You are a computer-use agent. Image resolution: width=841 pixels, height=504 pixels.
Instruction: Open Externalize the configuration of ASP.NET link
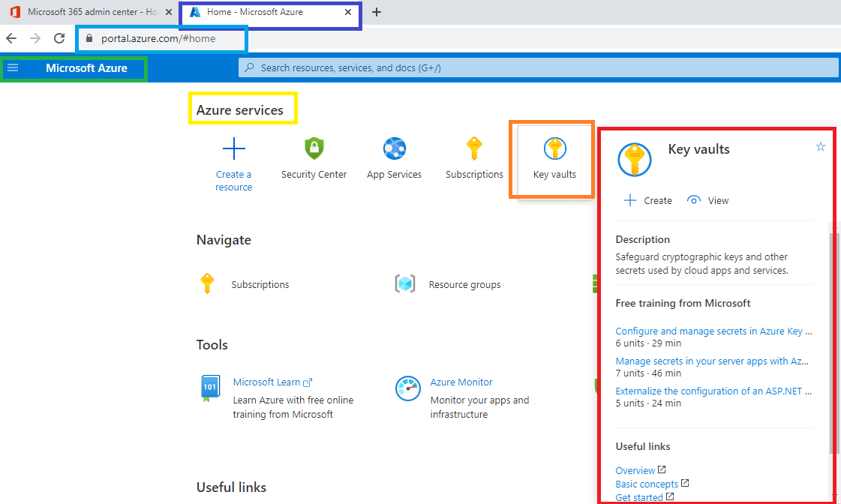click(714, 391)
